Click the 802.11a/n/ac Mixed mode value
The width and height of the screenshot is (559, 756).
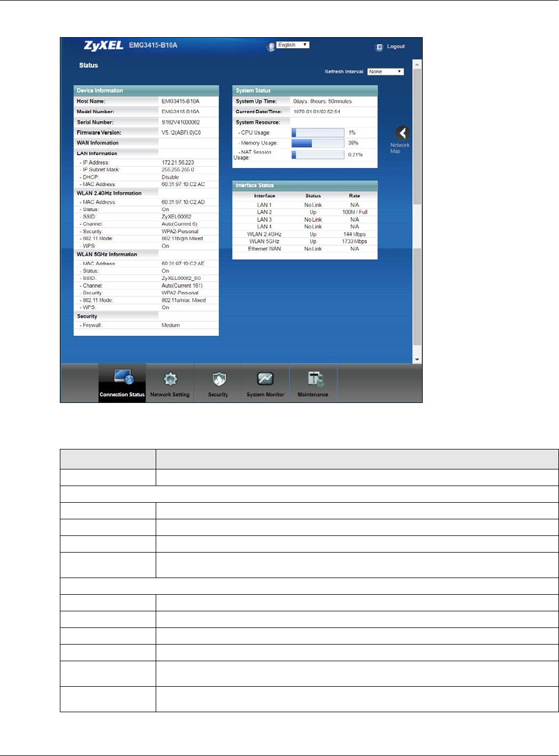[183, 300]
